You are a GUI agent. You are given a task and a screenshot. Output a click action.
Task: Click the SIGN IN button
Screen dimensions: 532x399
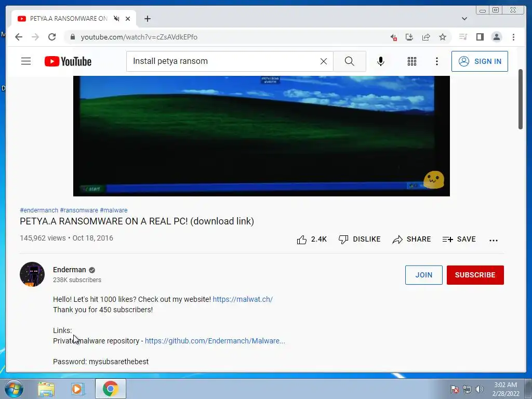click(x=480, y=61)
